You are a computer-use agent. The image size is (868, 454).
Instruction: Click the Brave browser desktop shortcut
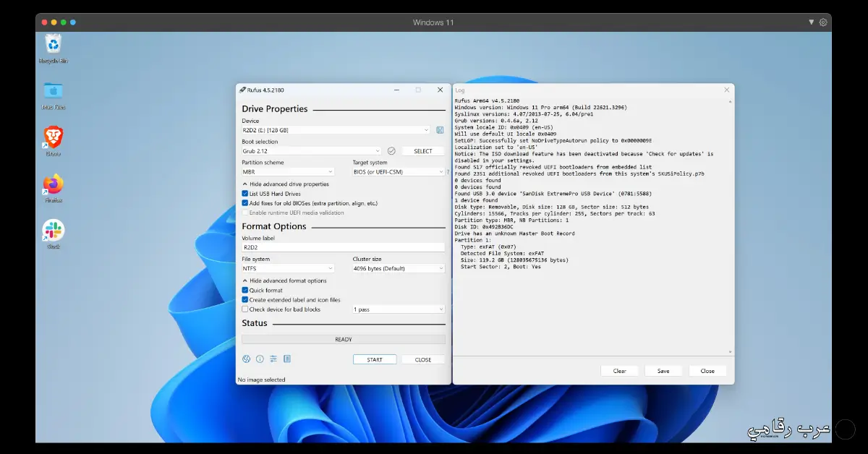(54, 137)
